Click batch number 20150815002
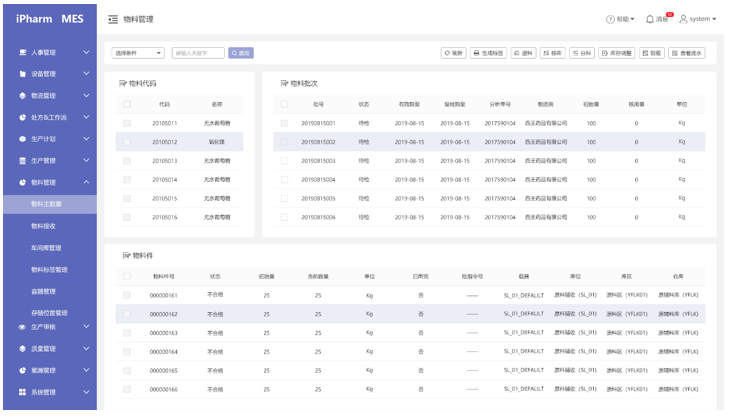This screenshot has width=729, height=419. coord(318,142)
